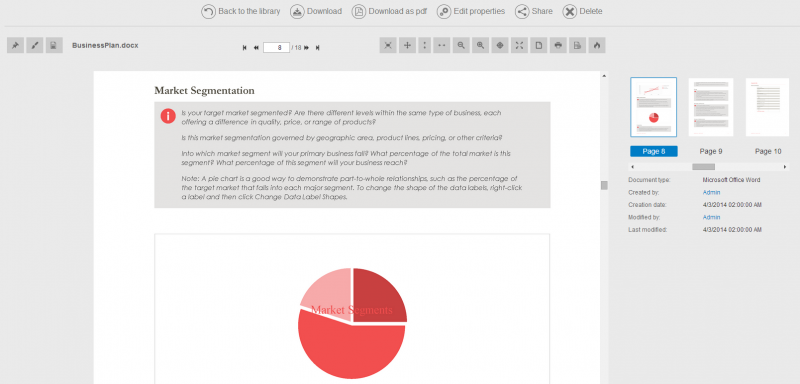Viewport: 800px width, 384px height.
Task: Go to the previous page
Action: click(x=256, y=47)
